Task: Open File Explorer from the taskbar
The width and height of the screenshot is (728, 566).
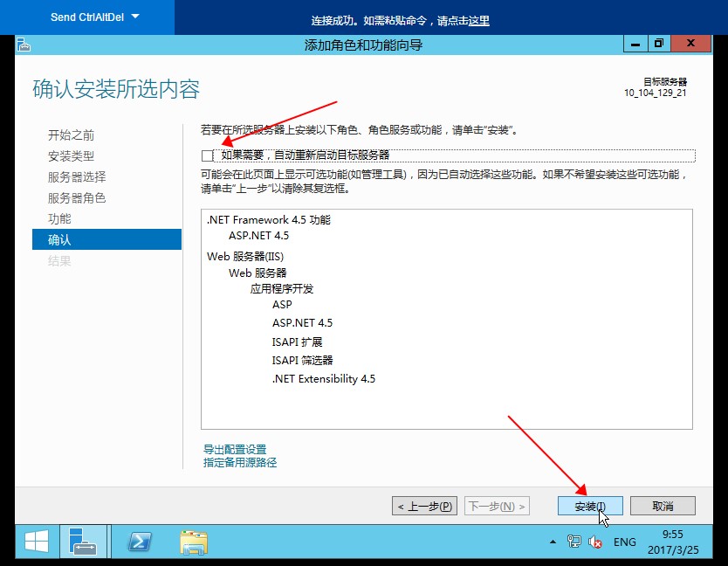Action: (x=193, y=542)
